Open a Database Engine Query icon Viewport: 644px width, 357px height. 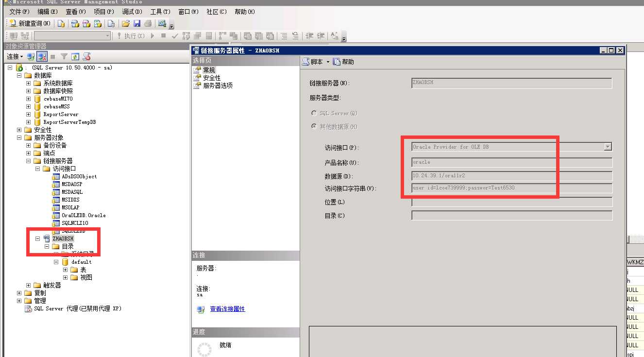(x=61, y=23)
